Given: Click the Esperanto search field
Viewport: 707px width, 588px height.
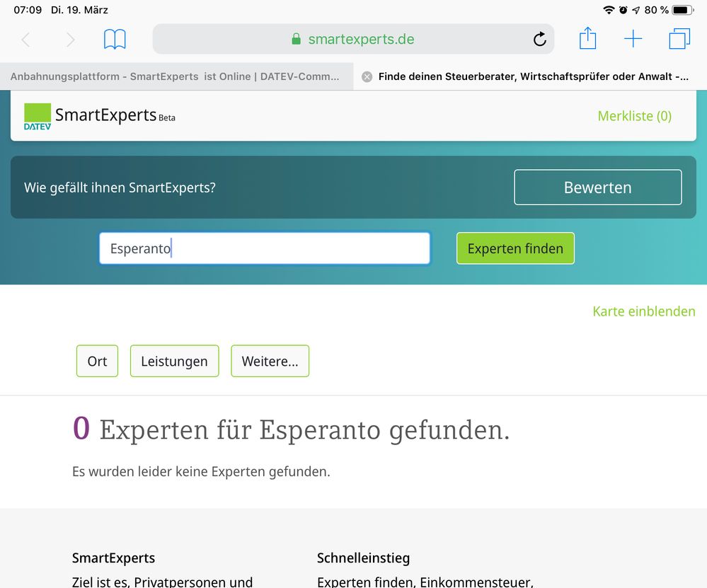Looking at the screenshot, I should [265, 248].
